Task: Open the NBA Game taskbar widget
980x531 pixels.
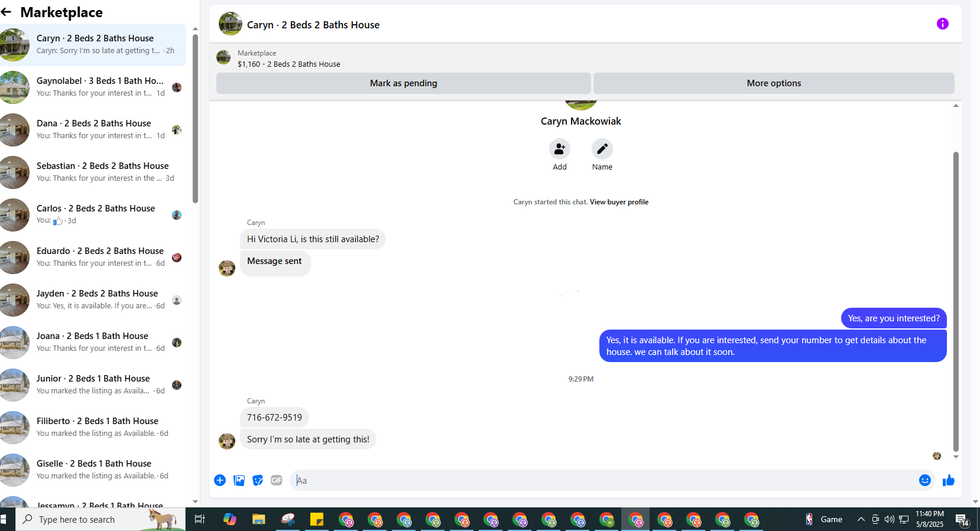Action: coord(823,519)
